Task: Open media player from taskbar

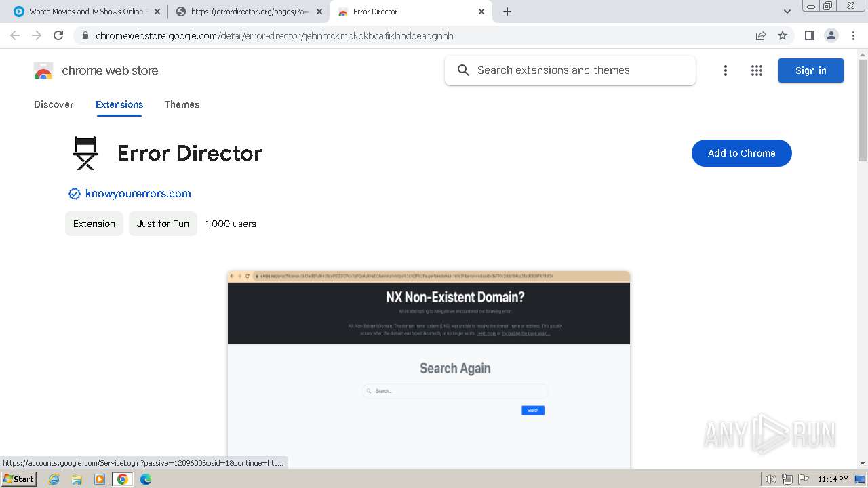Action: (100, 479)
